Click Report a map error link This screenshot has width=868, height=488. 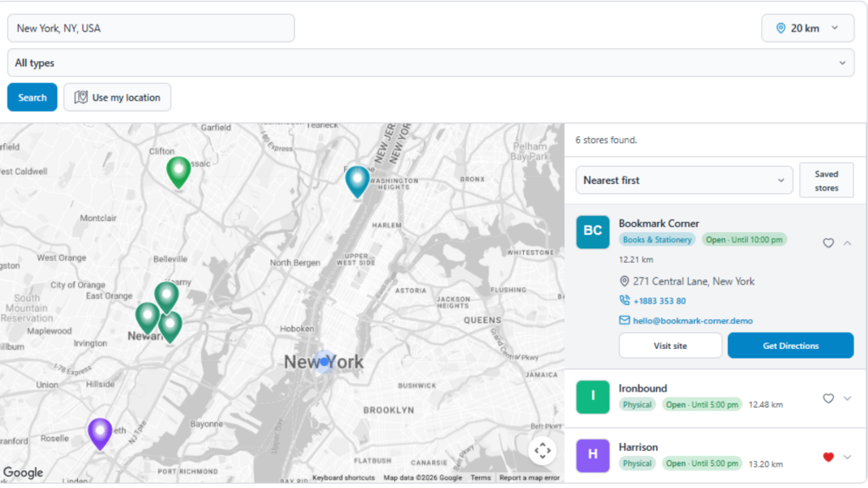529,478
